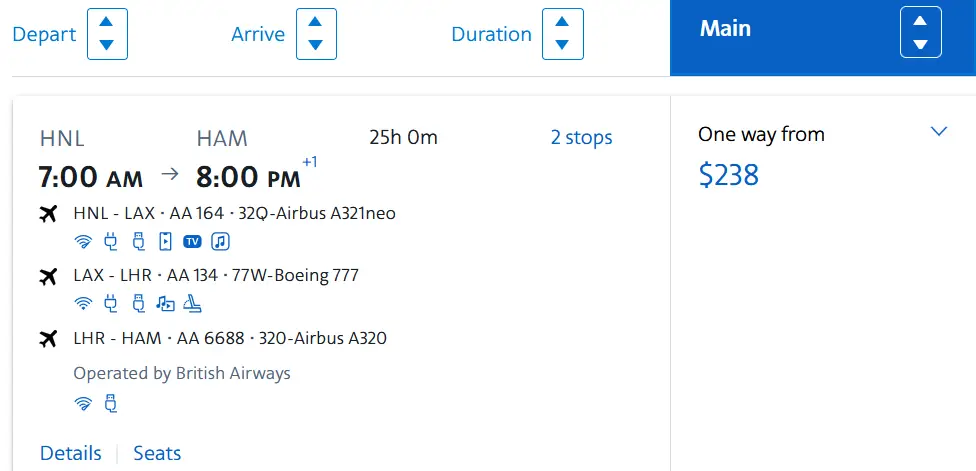
Task: Click USB port icon on LHR - HAM flight
Action: click(x=111, y=403)
